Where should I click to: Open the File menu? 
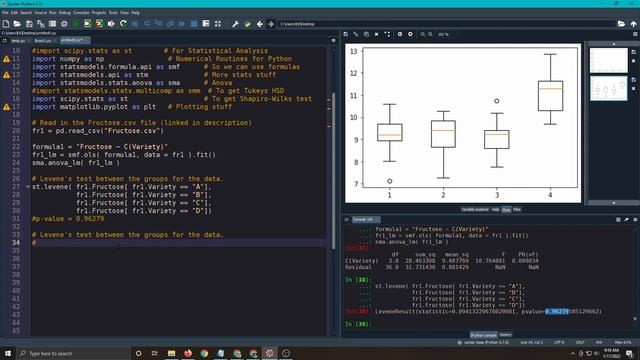(5, 13)
